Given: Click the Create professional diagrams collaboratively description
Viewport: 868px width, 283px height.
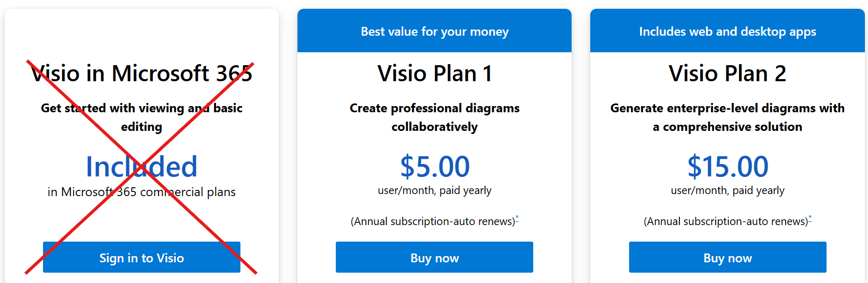Looking at the screenshot, I should (434, 117).
